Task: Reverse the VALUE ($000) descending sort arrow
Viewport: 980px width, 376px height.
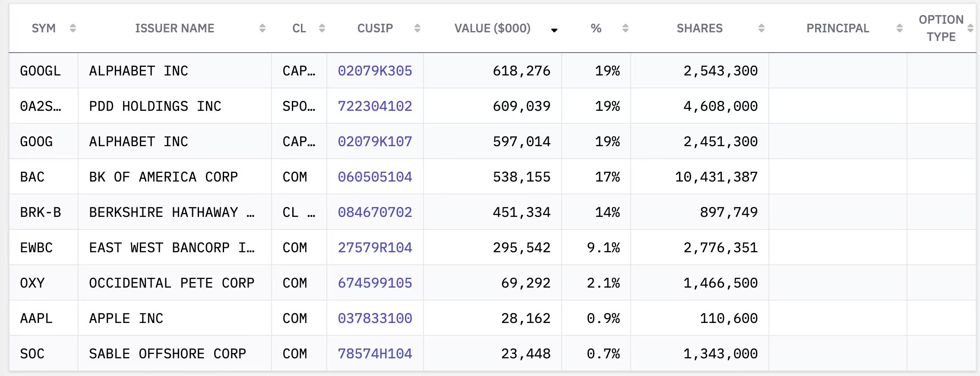Action: click(554, 30)
